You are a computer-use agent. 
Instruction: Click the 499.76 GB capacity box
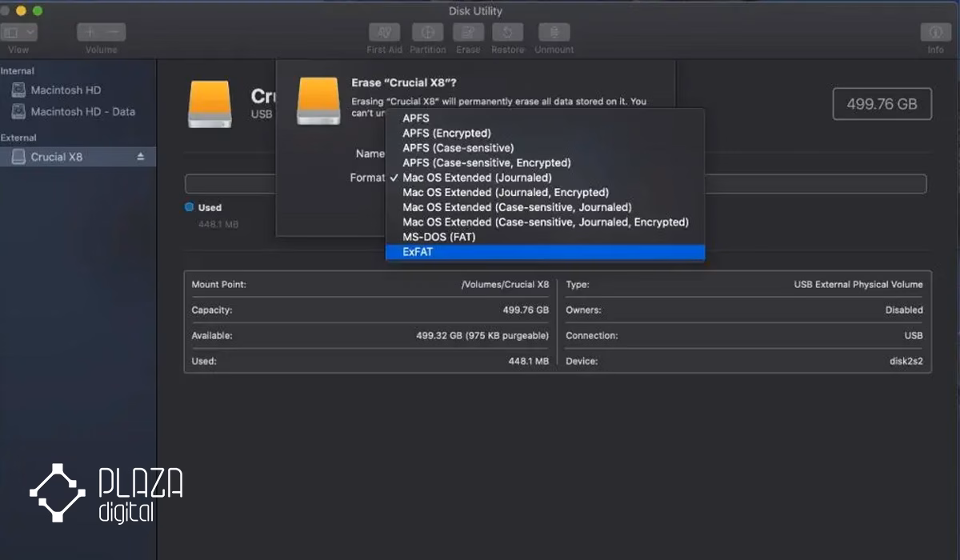point(882,104)
